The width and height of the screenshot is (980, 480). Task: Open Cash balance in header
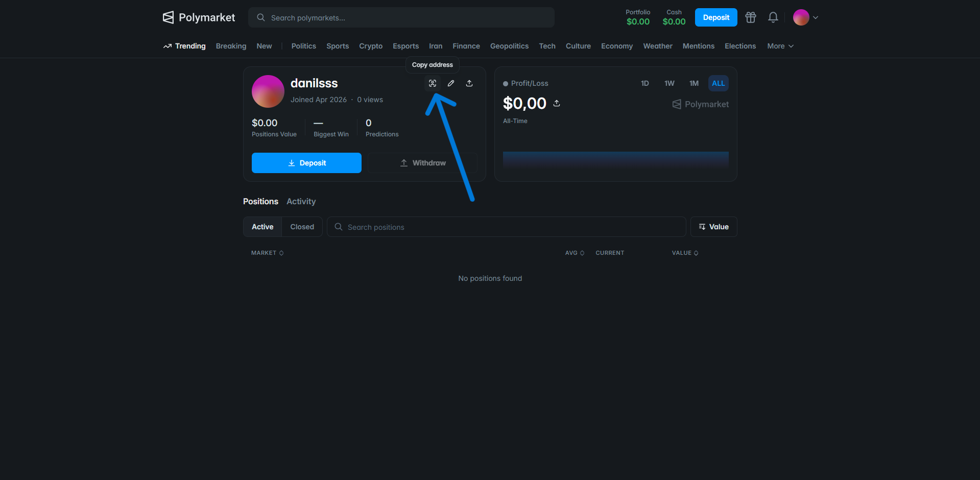pos(674,17)
